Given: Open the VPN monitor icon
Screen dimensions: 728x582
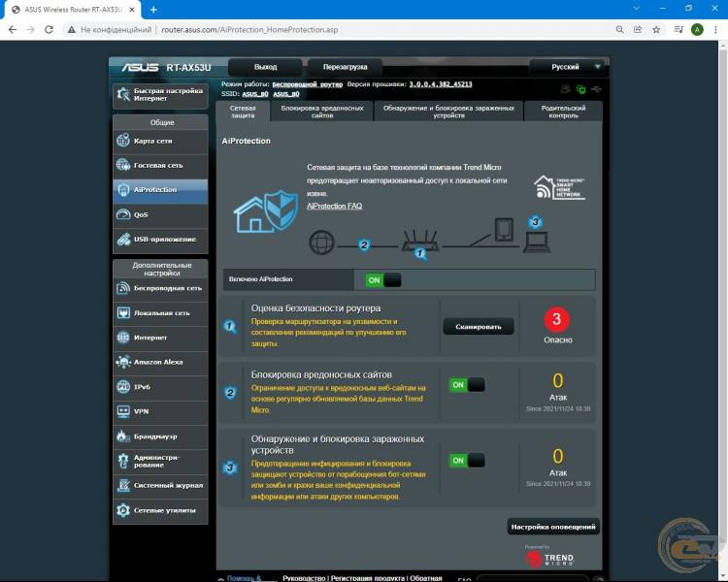Looking at the screenshot, I should (123, 411).
